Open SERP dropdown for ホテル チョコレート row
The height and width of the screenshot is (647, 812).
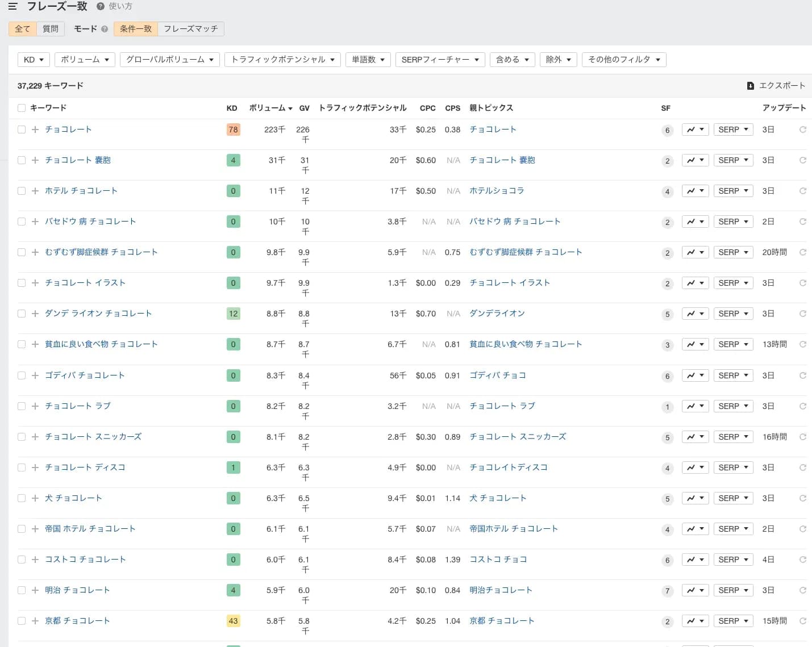click(733, 191)
